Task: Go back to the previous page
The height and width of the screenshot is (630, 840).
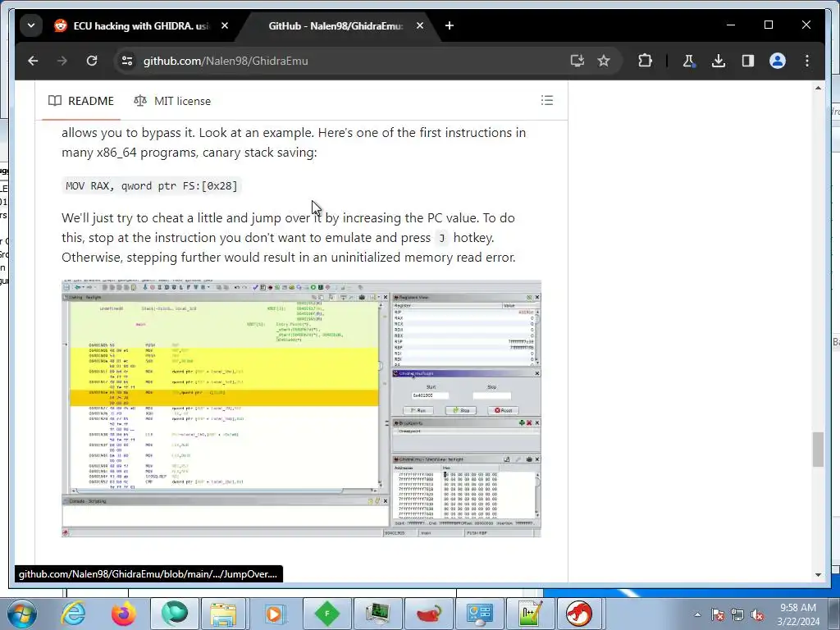Action: [33, 61]
